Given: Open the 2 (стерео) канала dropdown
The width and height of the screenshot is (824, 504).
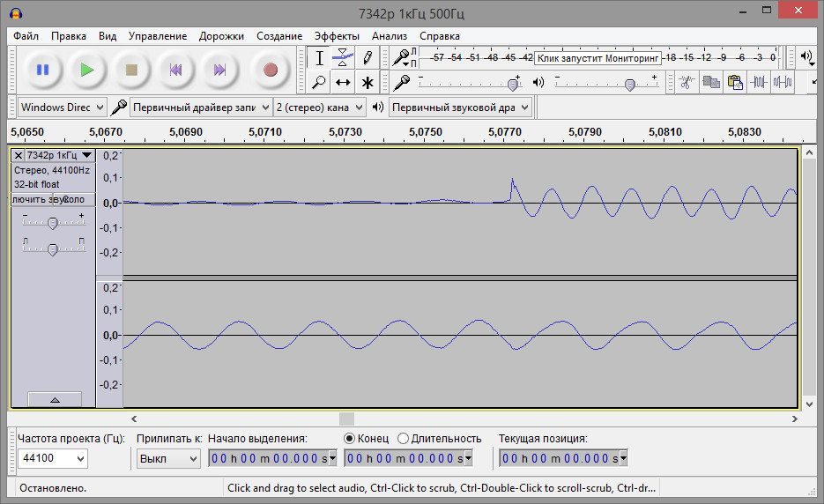Looking at the screenshot, I should [320, 107].
